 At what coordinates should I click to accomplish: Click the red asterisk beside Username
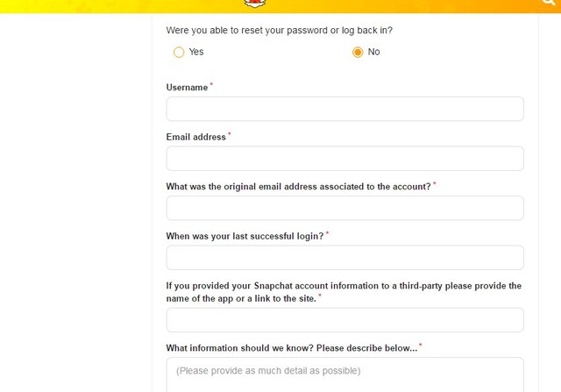[x=211, y=84]
